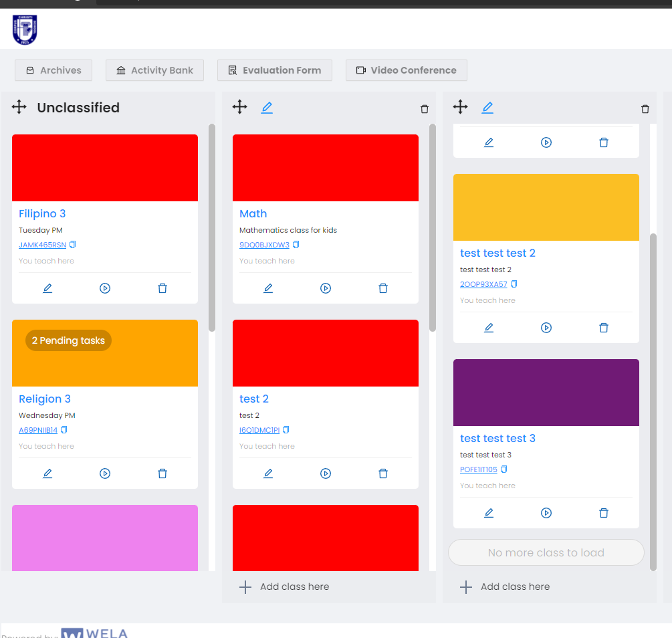
Task: Click move handle of the test test test column
Action: [x=461, y=107]
